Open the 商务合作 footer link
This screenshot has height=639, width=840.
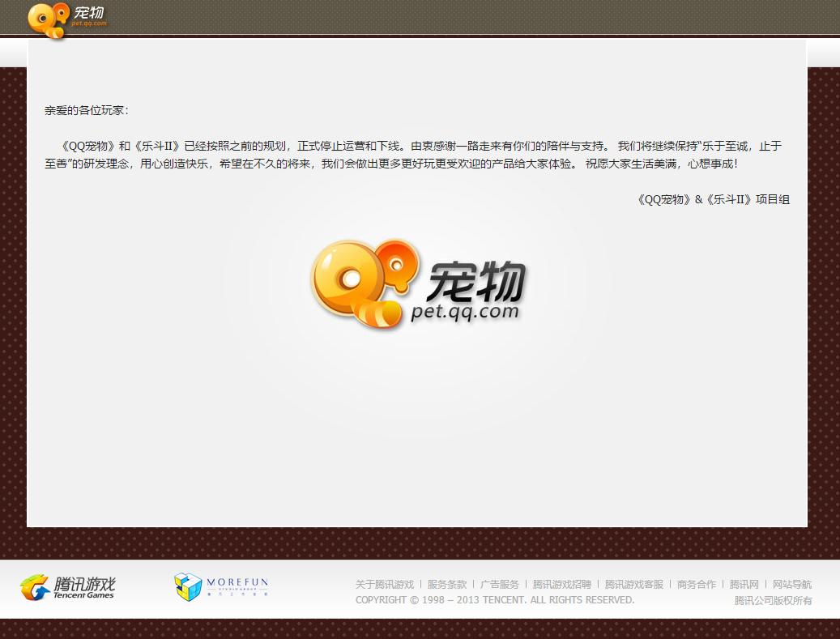[x=696, y=585]
